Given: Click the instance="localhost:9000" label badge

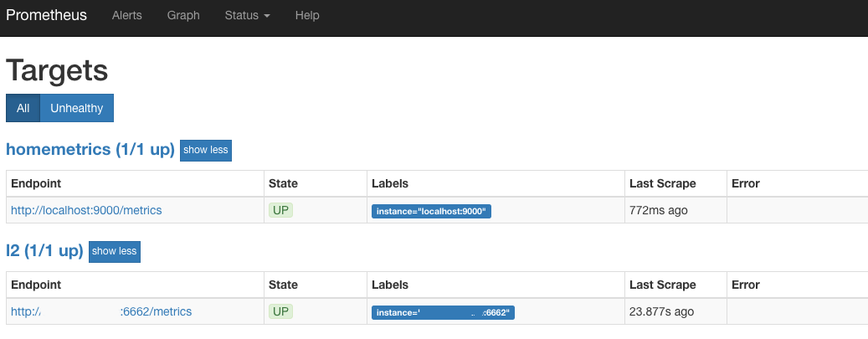Looking at the screenshot, I should click(431, 211).
